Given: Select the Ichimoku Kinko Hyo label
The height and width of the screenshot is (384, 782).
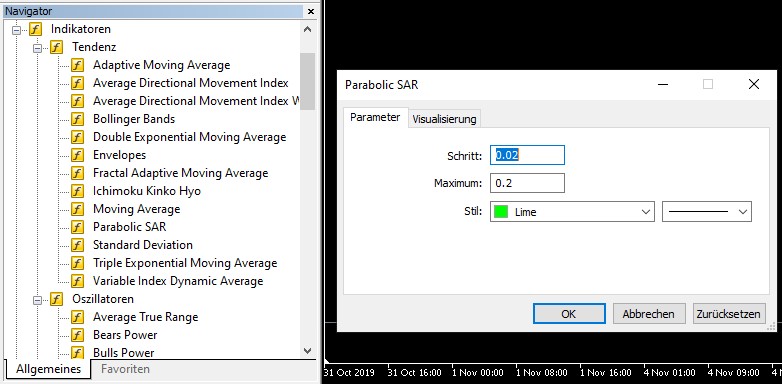Looking at the screenshot, I should tap(147, 191).
